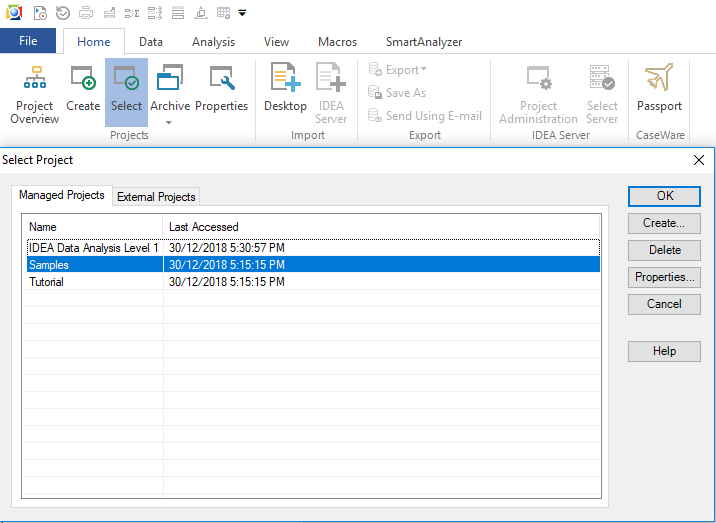Screen dimensions: 716x523
Task: Open Project Overview from the ribbon
Action: (x=35, y=93)
